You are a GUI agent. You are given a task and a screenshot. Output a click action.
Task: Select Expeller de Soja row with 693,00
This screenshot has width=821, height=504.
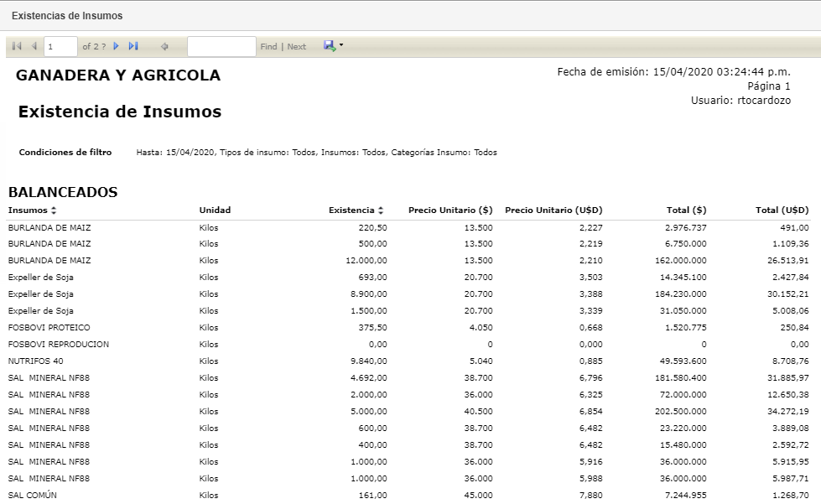pyautogui.click(x=408, y=277)
